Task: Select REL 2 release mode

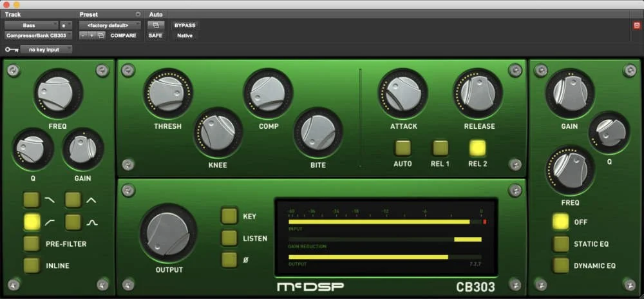Action: [478, 148]
